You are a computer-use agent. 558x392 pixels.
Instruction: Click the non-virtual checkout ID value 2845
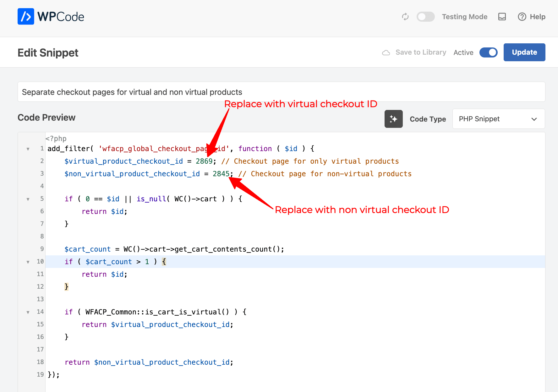(x=221, y=174)
